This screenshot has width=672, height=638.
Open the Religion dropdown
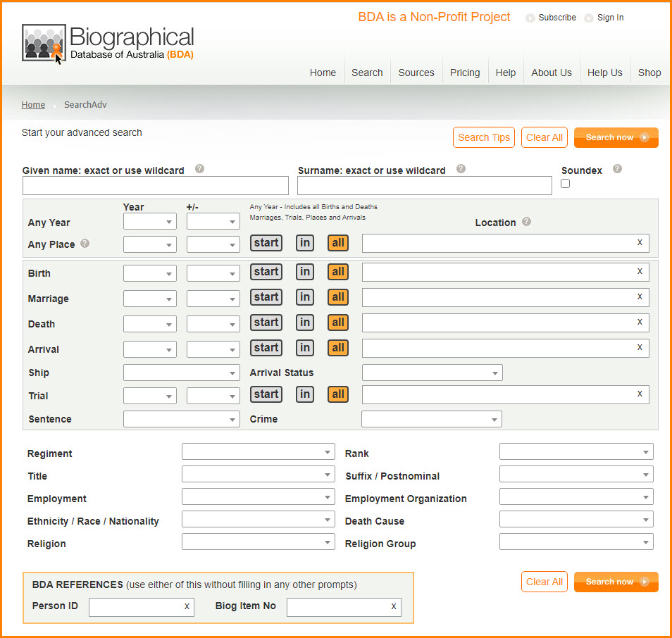(x=258, y=542)
